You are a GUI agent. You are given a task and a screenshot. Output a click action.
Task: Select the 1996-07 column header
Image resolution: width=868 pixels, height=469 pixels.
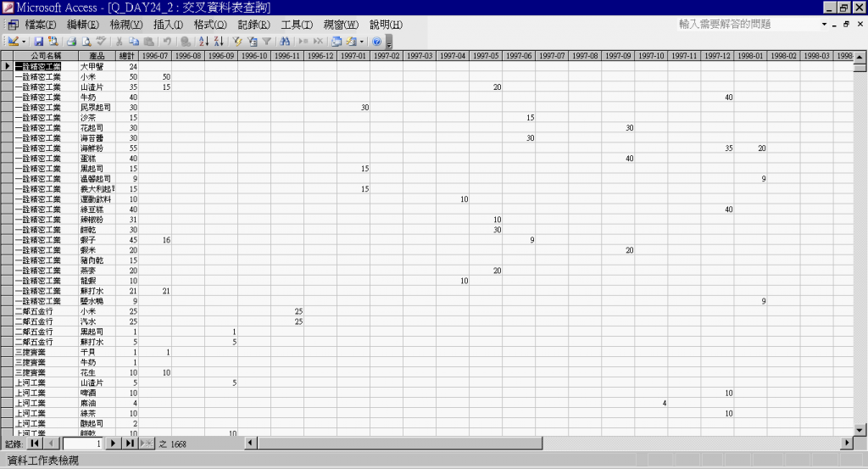[x=154, y=56]
